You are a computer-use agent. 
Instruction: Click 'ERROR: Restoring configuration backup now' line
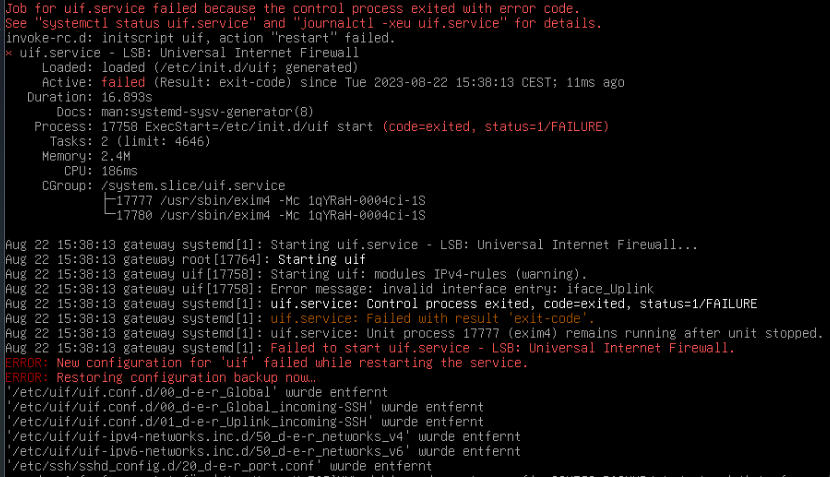tap(160, 378)
